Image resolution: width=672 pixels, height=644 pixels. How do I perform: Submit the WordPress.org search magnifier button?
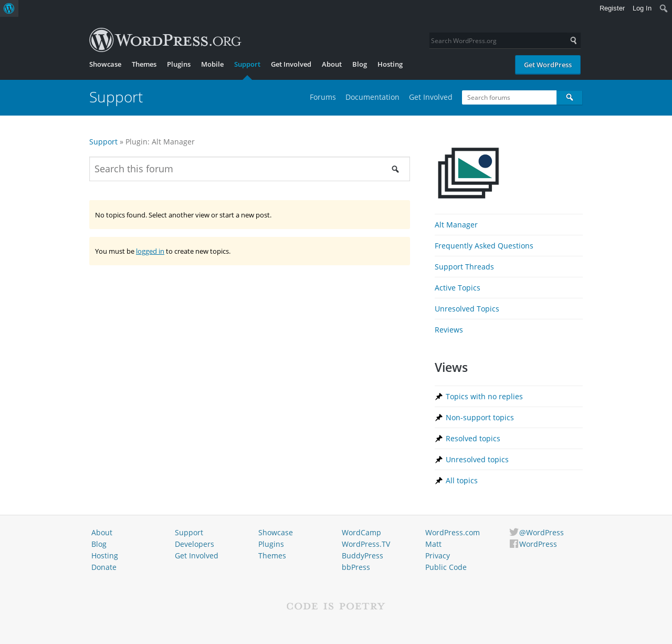pos(573,40)
